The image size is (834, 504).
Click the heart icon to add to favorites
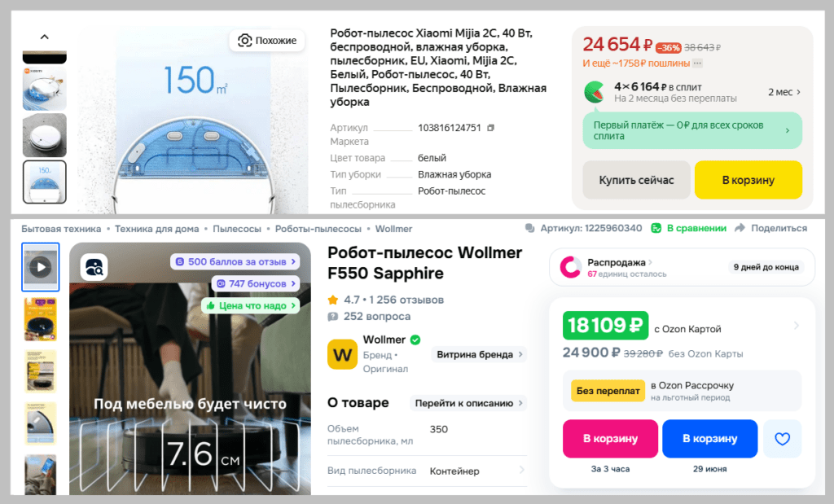click(782, 439)
